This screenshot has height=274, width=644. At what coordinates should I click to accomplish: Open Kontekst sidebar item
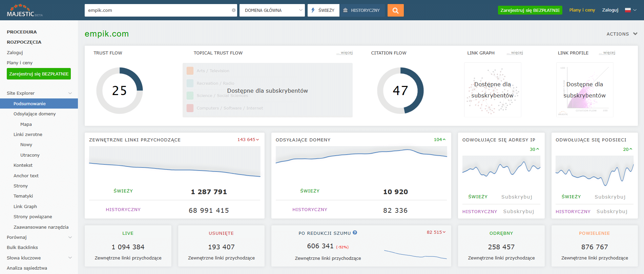pos(23,165)
